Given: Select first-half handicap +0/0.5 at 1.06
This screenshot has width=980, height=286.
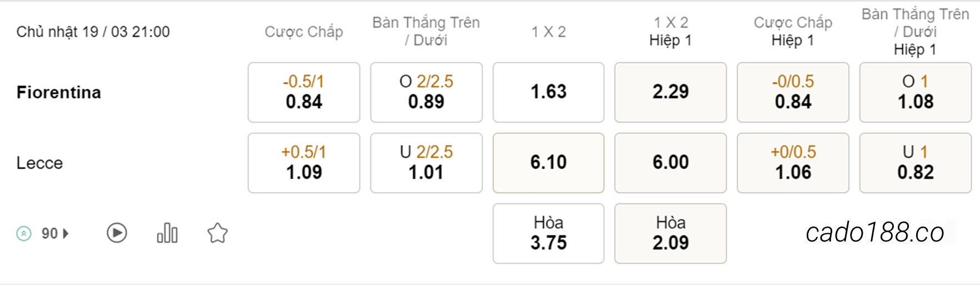Looking at the screenshot, I should pos(793,163).
